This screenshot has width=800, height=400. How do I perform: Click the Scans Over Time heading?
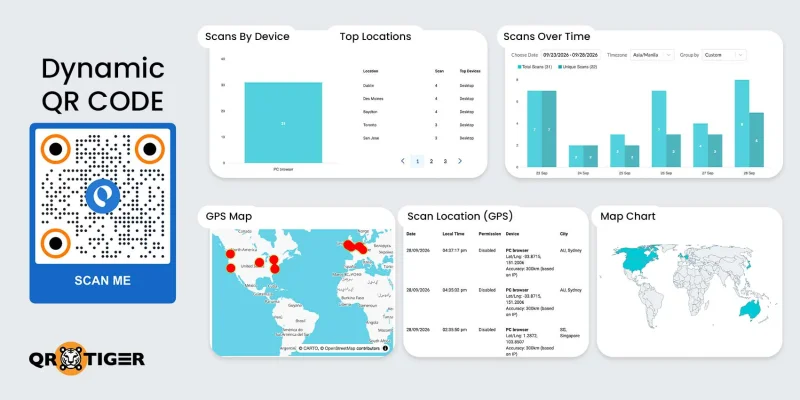tap(546, 36)
